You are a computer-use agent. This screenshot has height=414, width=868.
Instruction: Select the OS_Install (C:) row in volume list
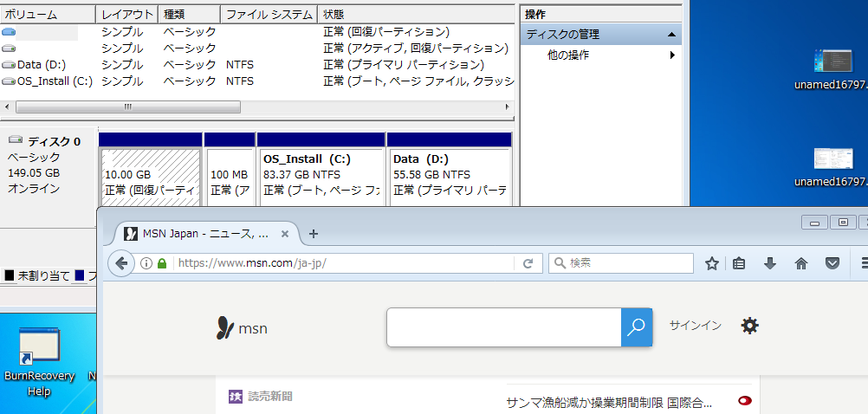pos(258,81)
